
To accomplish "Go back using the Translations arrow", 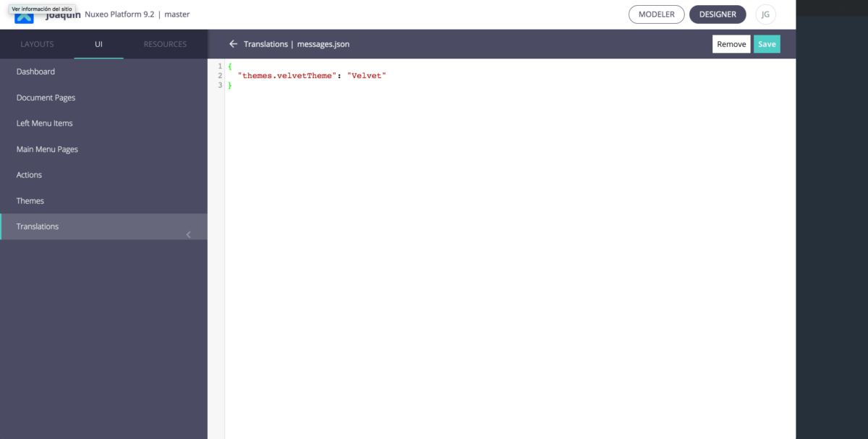I will pyautogui.click(x=233, y=44).
